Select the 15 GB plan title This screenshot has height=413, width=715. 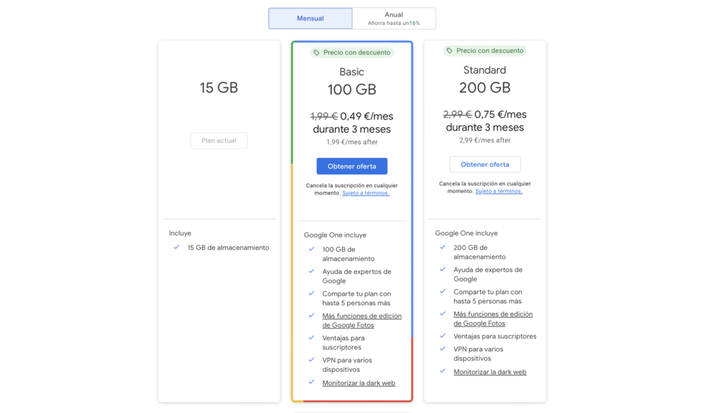point(219,88)
